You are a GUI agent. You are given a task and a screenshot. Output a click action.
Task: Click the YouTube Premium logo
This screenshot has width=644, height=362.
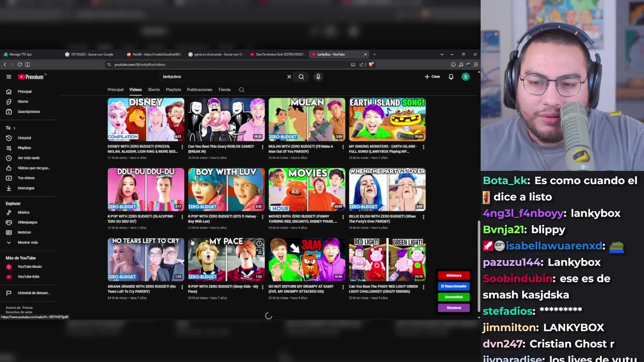(x=31, y=77)
